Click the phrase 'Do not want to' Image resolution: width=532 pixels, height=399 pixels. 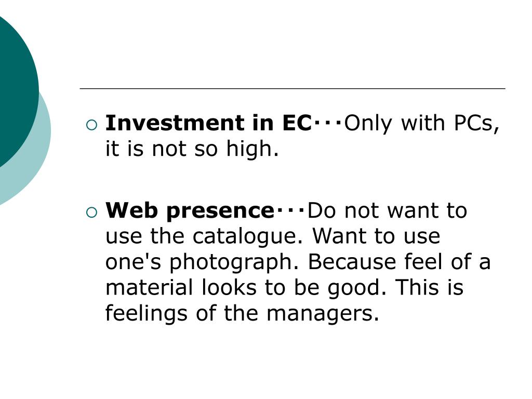tap(387, 211)
